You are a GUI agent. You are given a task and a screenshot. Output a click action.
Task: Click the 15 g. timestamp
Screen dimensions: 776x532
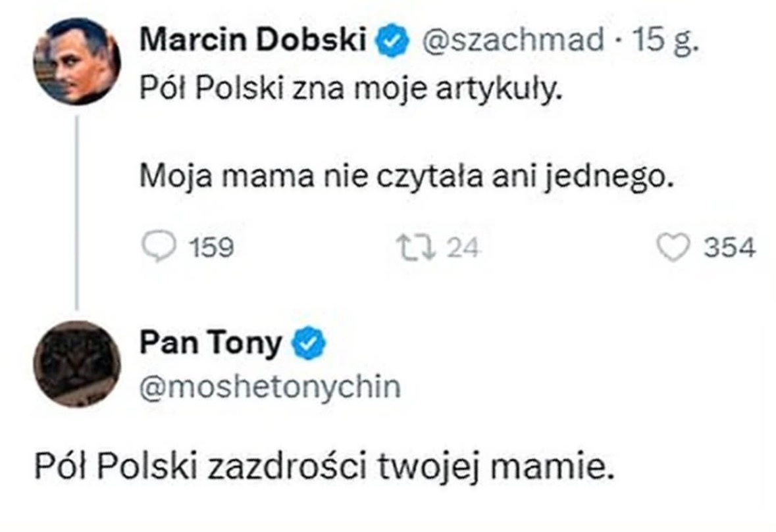click(x=665, y=41)
